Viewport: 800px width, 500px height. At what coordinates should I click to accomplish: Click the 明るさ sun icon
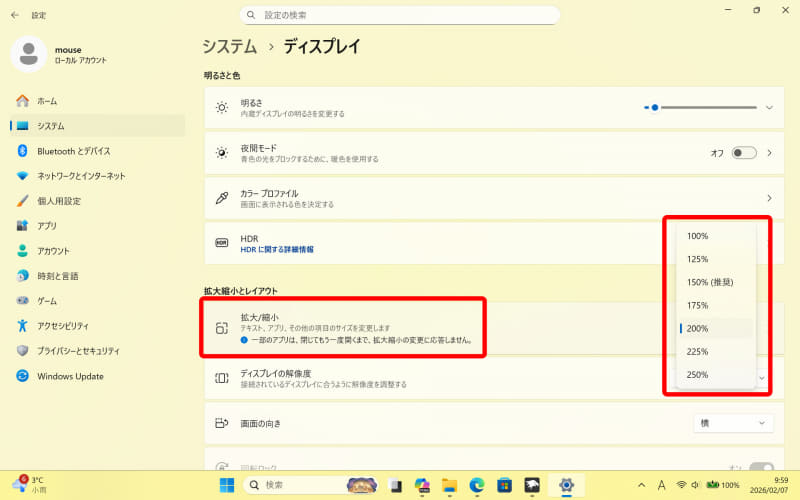[221, 108]
